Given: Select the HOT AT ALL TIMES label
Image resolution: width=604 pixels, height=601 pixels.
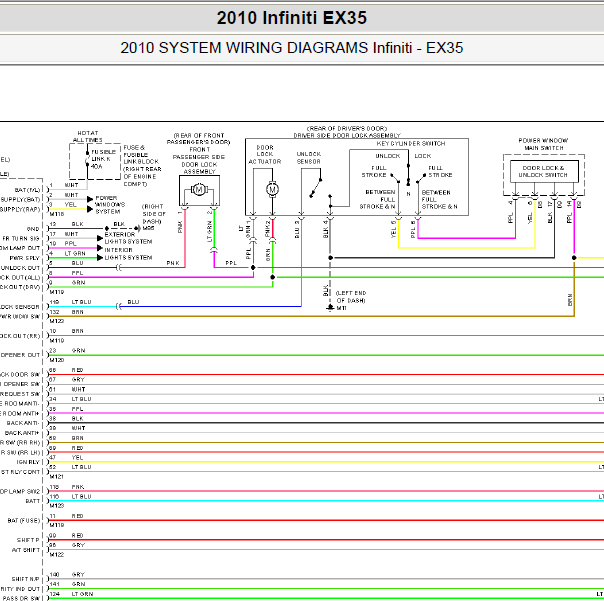Looking at the screenshot, I should click(88, 136).
